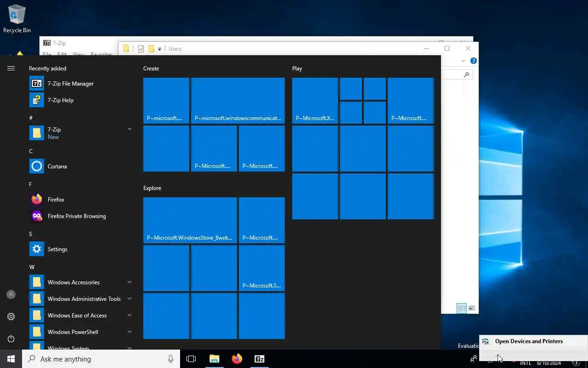Screen dimensions: 588x368
Task: Click the Ask me anything search box
Action: [101, 359]
